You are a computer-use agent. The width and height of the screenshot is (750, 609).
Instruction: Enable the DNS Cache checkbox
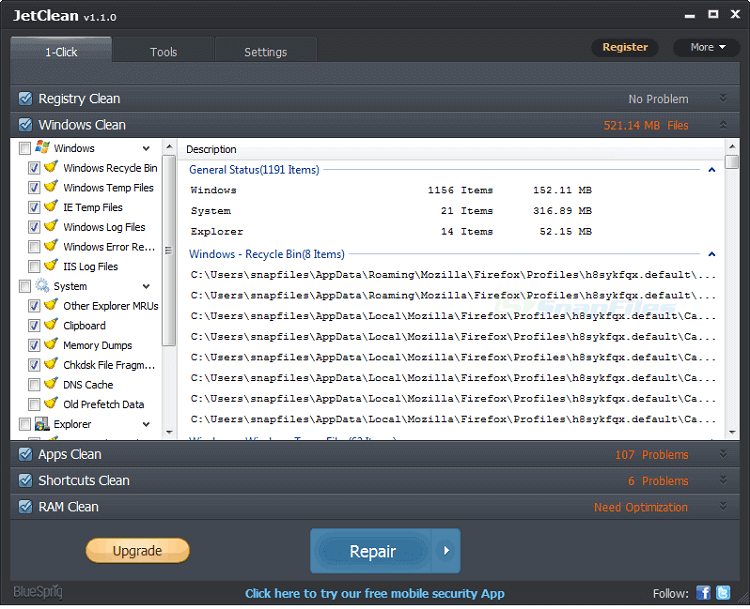click(x=34, y=385)
